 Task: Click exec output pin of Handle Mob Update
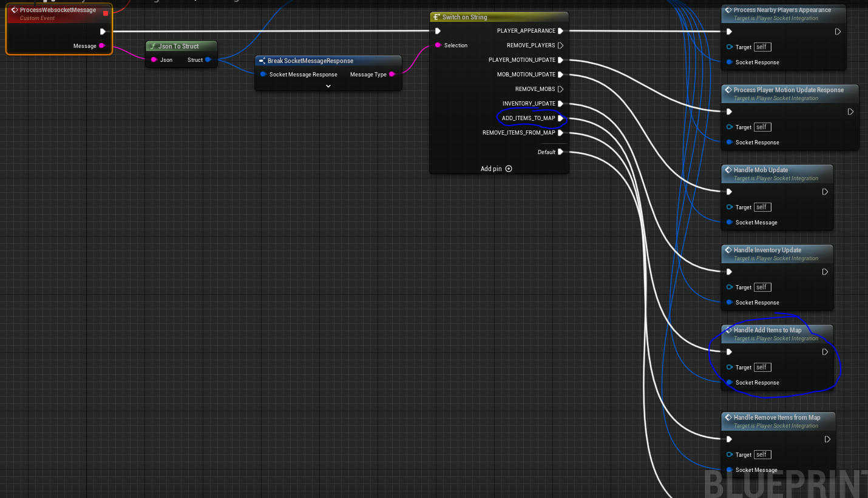[825, 192]
